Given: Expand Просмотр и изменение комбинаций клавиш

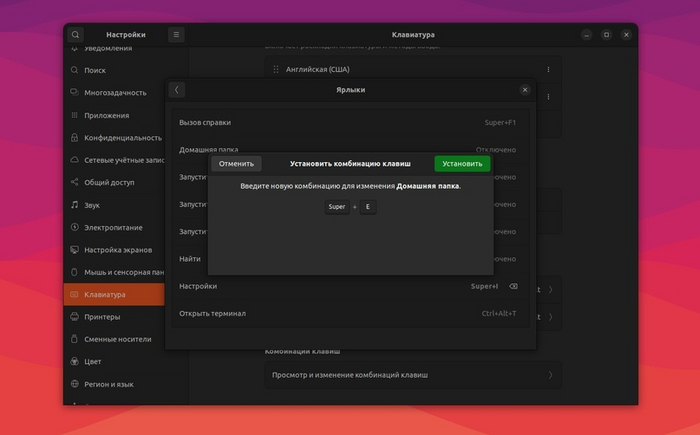Looking at the screenshot, I should pyautogui.click(x=549, y=375).
